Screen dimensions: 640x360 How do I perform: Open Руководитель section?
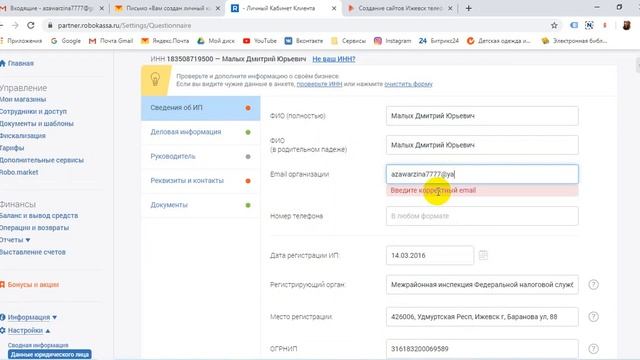tap(200, 156)
